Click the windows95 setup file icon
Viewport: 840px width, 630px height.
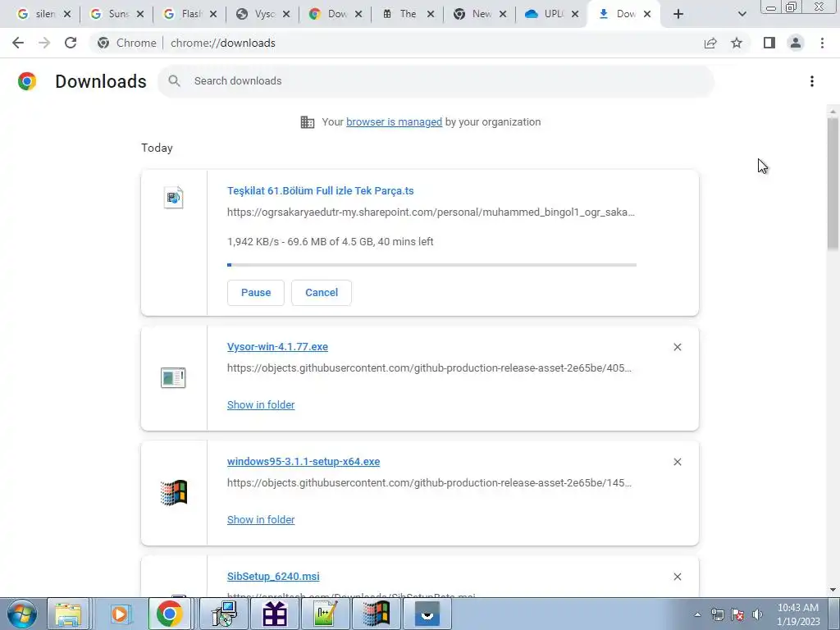coord(174,492)
